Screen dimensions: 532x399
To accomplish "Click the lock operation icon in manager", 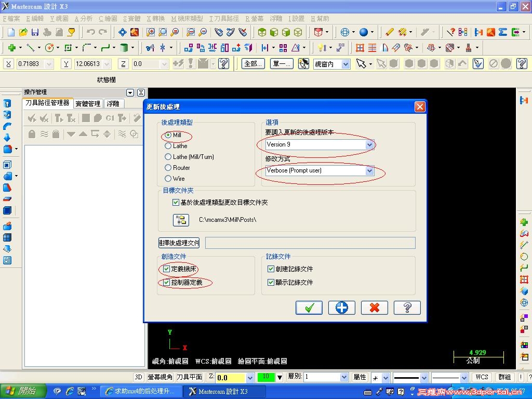I will 32,134.
